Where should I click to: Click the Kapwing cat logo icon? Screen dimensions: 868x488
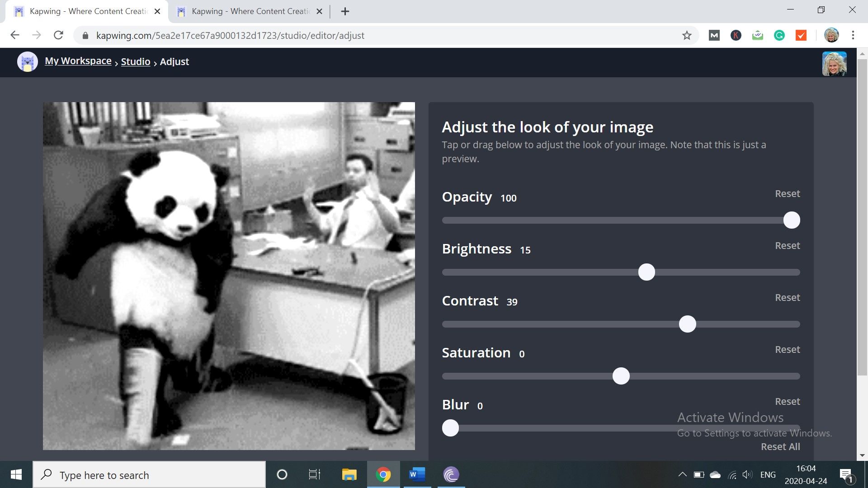pyautogui.click(x=27, y=62)
